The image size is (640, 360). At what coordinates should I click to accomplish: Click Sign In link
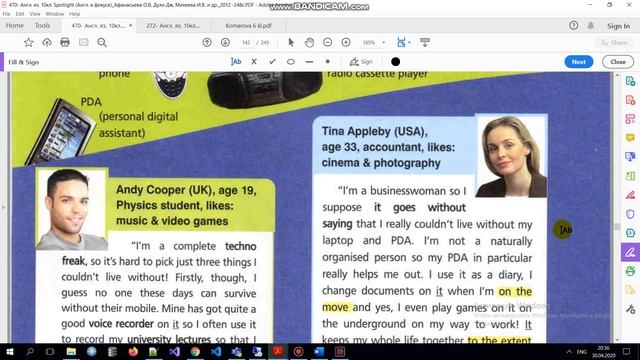tap(618, 26)
